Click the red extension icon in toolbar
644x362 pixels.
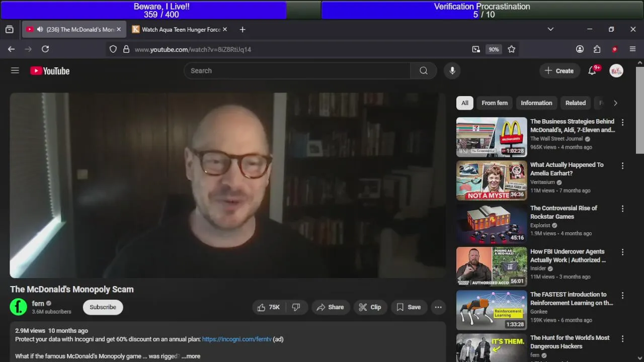click(614, 49)
